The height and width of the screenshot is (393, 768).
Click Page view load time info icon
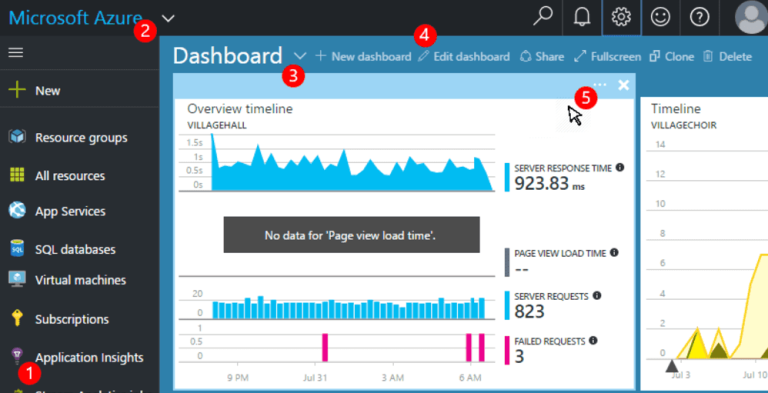pos(614,253)
